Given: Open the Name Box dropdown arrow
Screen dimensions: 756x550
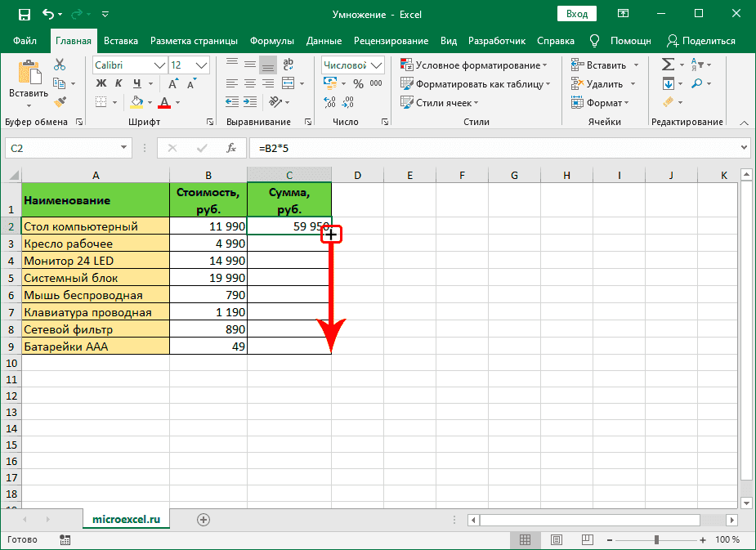Looking at the screenshot, I should [124, 148].
